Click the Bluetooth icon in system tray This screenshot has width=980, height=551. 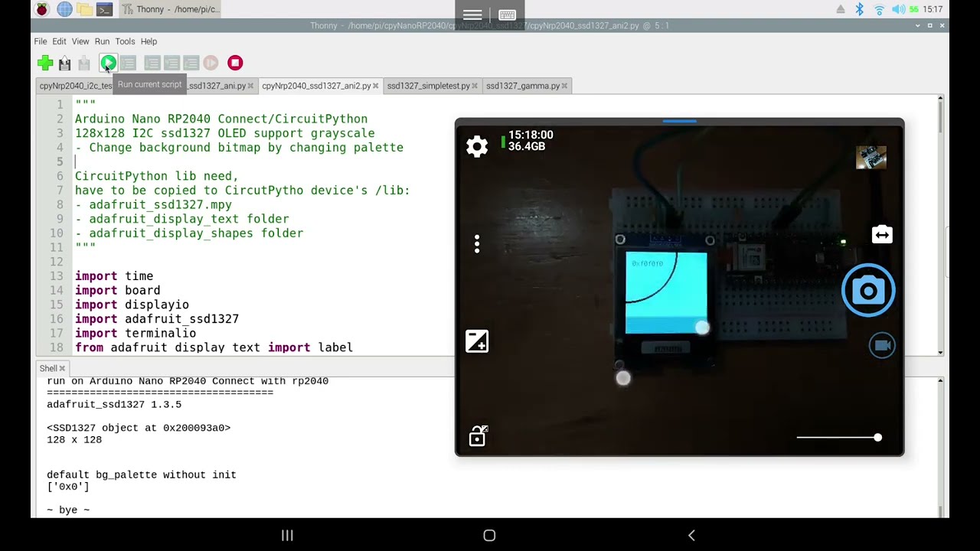(x=859, y=9)
